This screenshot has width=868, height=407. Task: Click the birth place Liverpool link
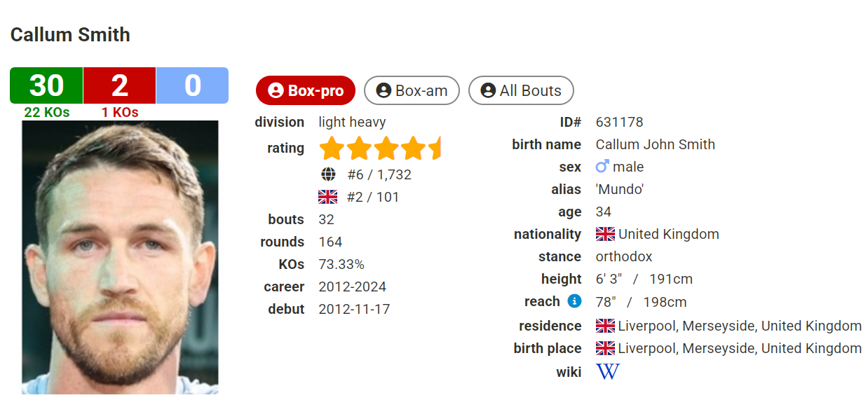740,348
